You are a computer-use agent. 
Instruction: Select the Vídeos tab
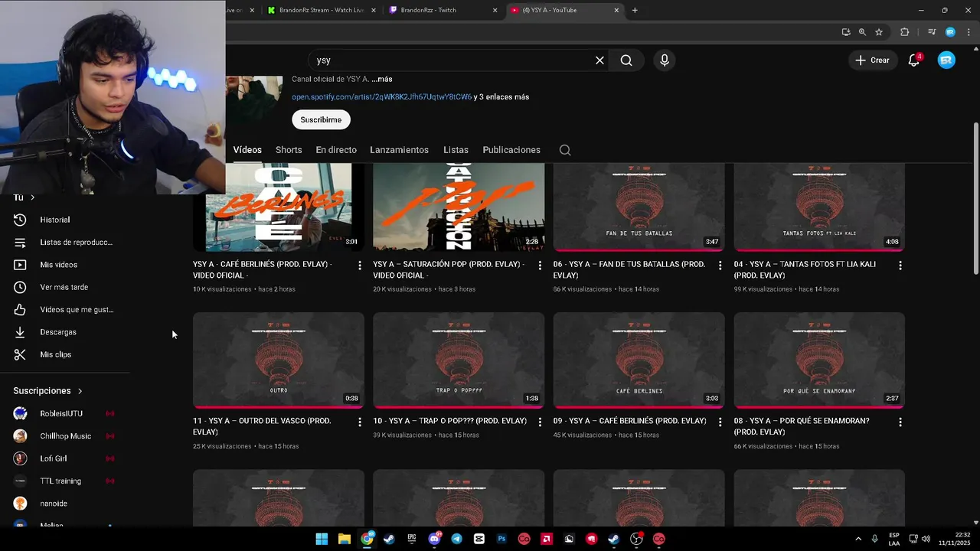pos(247,150)
